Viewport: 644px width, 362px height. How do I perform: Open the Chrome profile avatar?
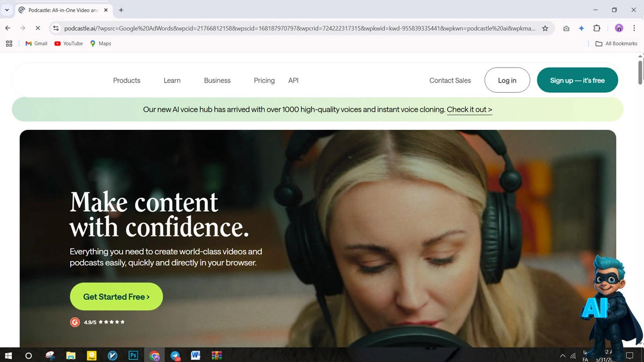[619, 28]
